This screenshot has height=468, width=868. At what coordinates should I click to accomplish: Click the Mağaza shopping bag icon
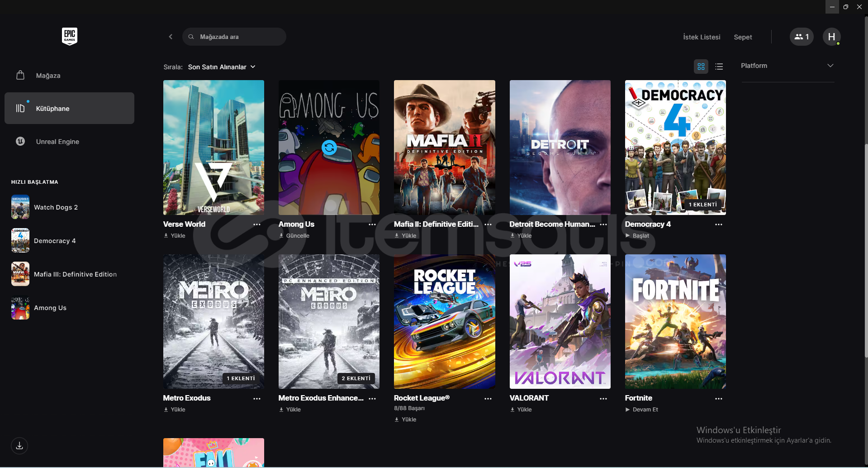pos(20,75)
